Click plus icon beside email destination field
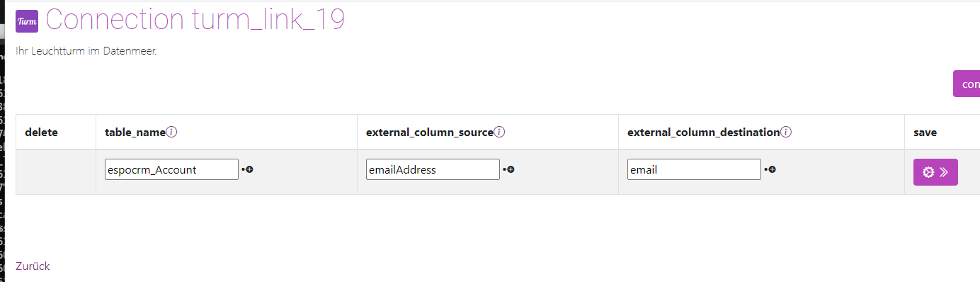Viewport: 980px width, 282px height. point(770,170)
